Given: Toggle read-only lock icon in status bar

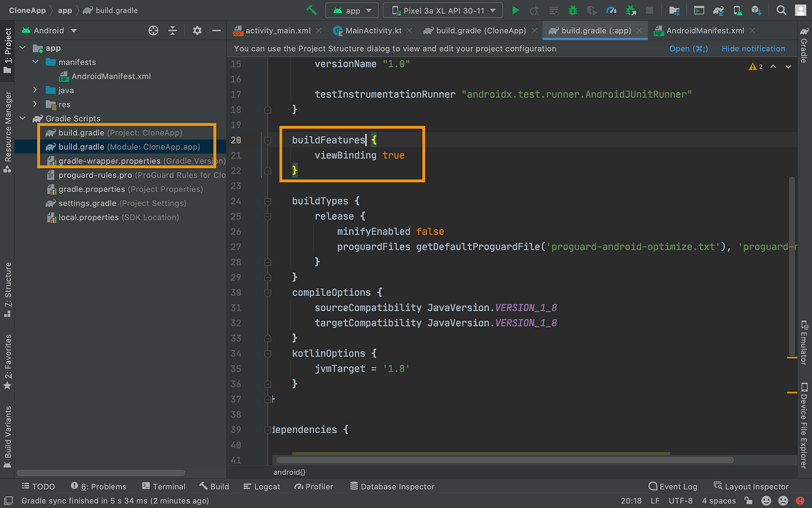Looking at the screenshot, I should (749, 500).
